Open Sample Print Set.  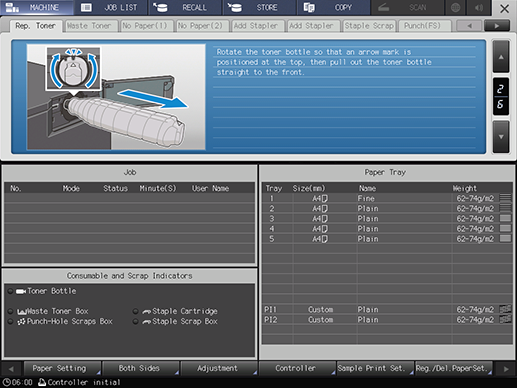(375, 368)
